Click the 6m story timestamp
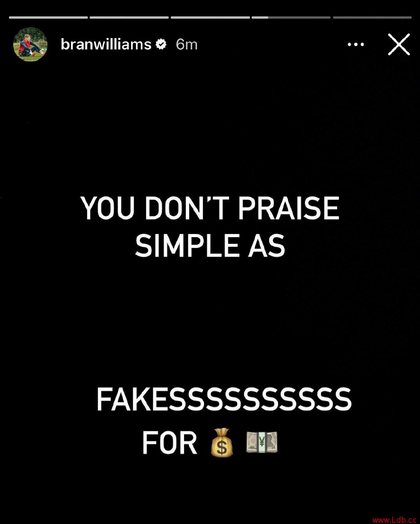Image resolution: width=420 pixels, height=524 pixels. 187,44
